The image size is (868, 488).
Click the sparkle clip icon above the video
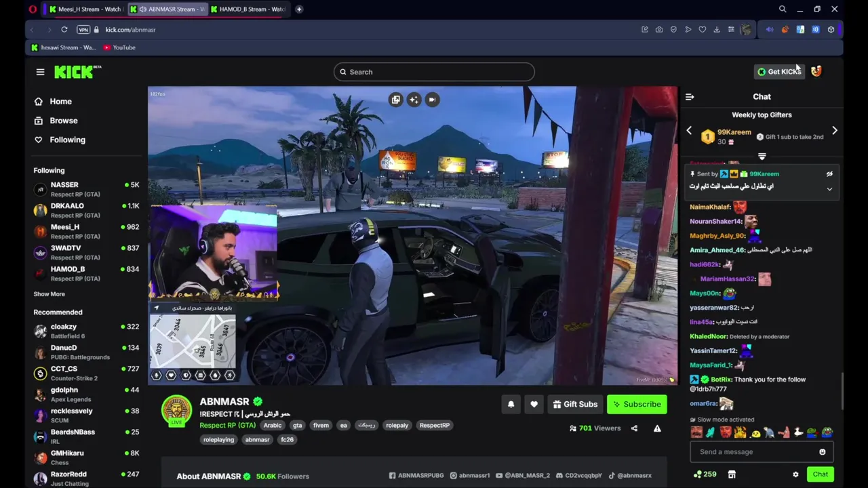coord(414,100)
